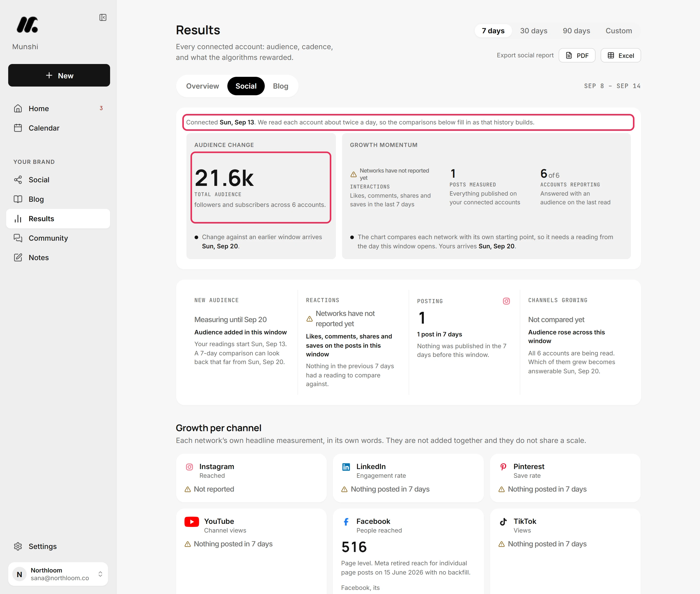This screenshot has height=594, width=700.
Task: Click the Northloom avatar N
Action: pyautogui.click(x=19, y=574)
